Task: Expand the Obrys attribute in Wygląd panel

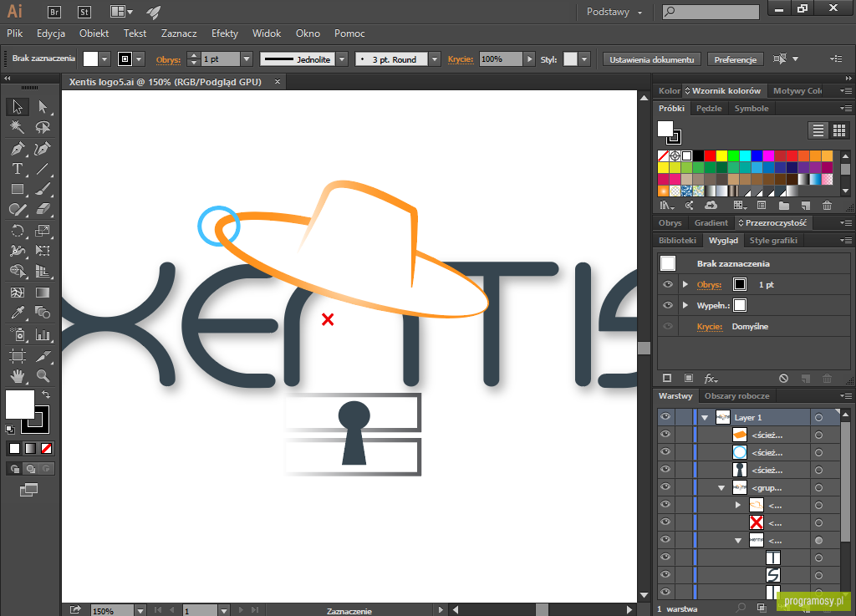Action: [x=685, y=284]
